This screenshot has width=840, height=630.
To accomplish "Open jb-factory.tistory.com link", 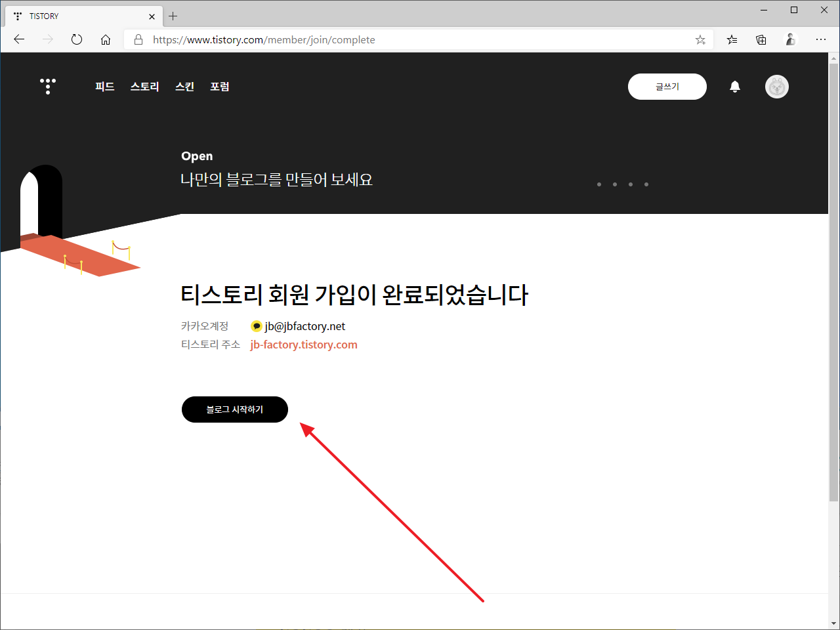I will pos(304,345).
